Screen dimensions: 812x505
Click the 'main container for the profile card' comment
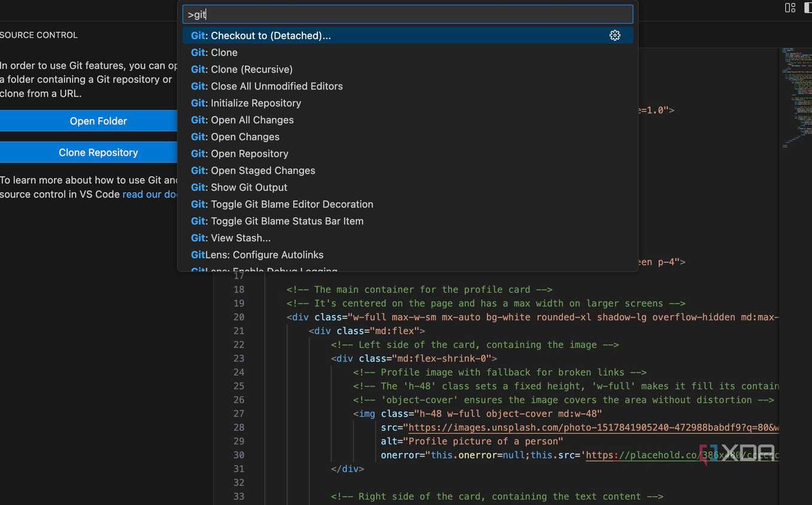pos(419,290)
